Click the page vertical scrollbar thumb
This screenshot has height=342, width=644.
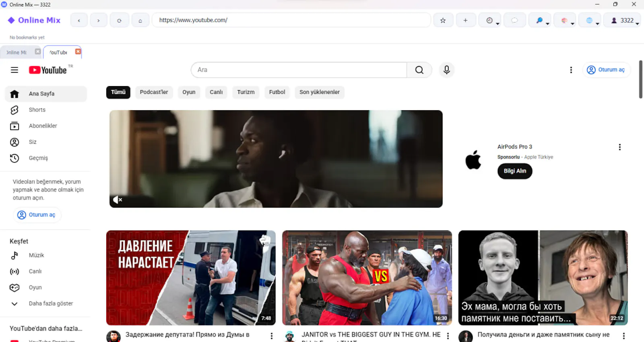click(x=641, y=79)
